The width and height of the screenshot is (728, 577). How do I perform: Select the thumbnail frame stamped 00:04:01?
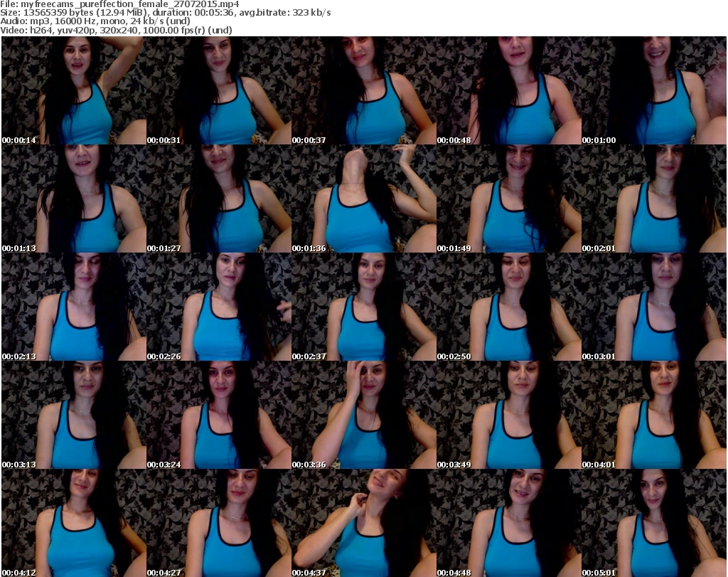(x=654, y=415)
